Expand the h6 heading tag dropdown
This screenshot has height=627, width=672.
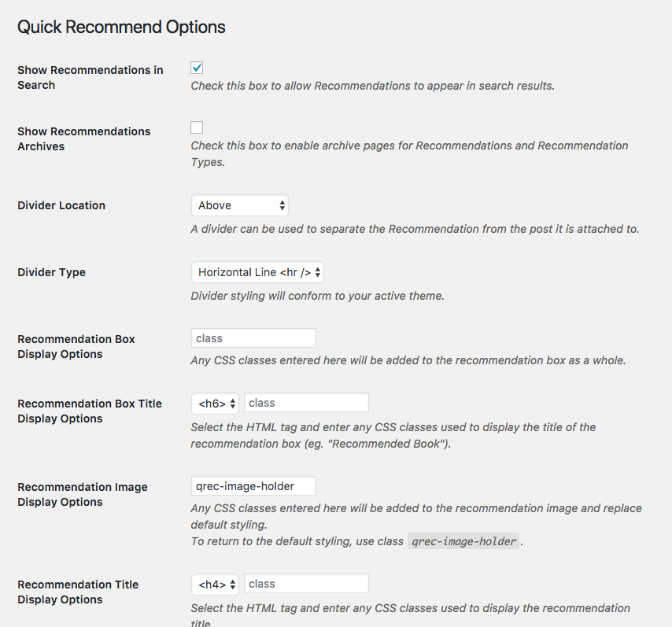coord(215,404)
